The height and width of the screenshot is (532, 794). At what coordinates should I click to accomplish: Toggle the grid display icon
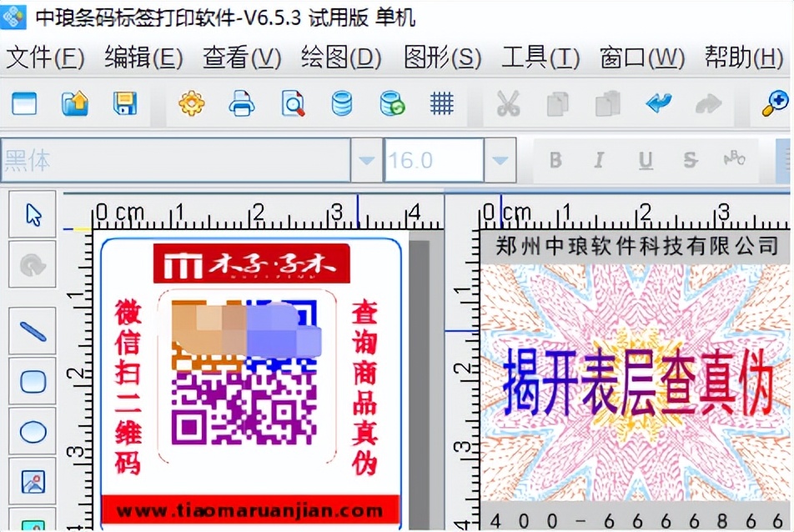pyautogui.click(x=441, y=103)
